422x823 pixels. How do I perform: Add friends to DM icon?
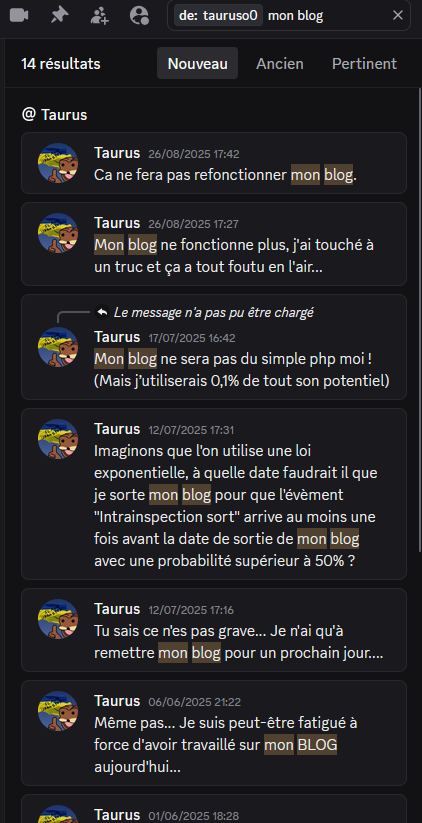(99, 15)
